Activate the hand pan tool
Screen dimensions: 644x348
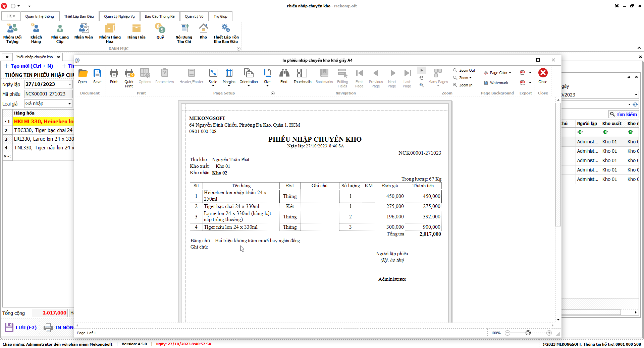pos(422,78)
